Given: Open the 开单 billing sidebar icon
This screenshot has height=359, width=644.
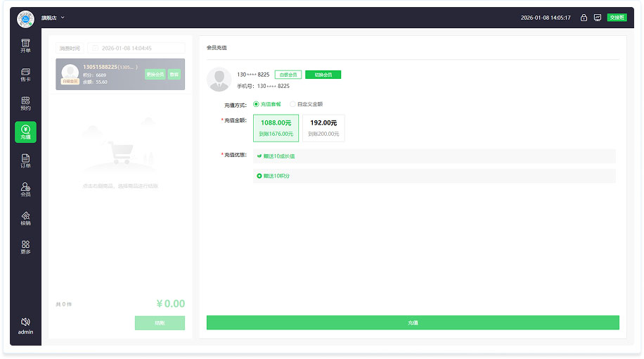Looking at the screenshot, I should 25,46.
